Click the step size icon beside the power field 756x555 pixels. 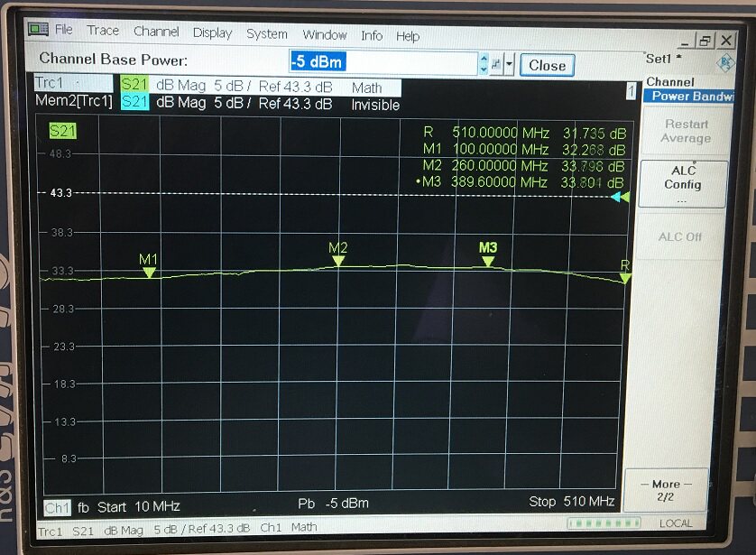(x=496, y=64)
